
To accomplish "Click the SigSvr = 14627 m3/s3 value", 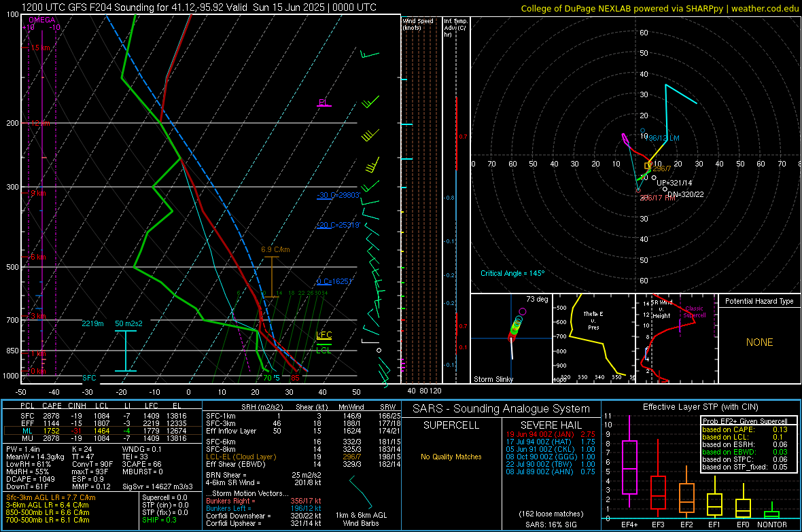I will point(158,486).
